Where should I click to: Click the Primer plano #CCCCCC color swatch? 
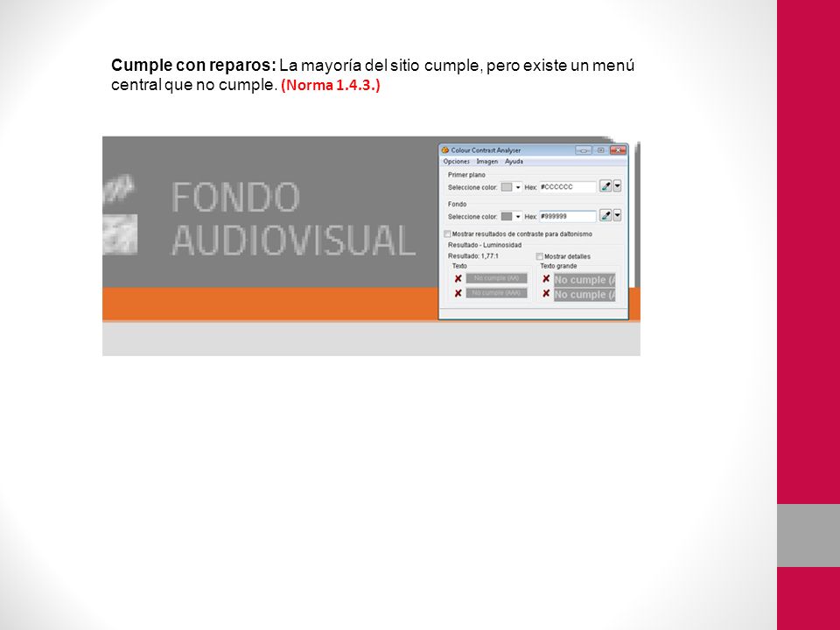(x=507, y=187)
